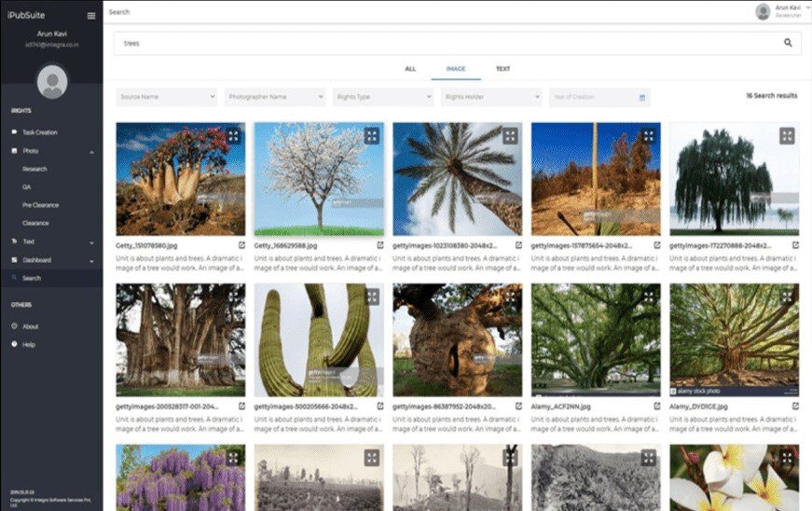Open external link icon beside Alamy_DYD1GE.jpg
The height and width of the screenshot is (511, 812).
(x=795, y=407)
